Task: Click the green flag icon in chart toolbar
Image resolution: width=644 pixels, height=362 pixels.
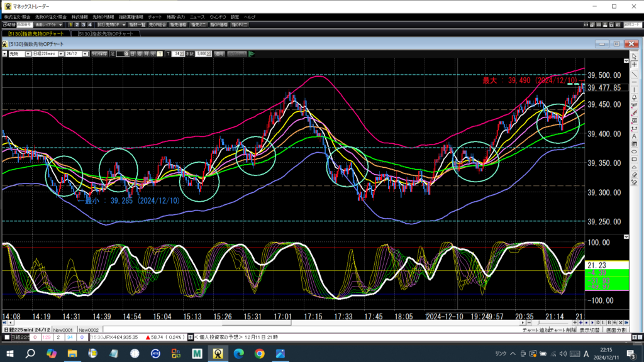Action: click(252, 54)
